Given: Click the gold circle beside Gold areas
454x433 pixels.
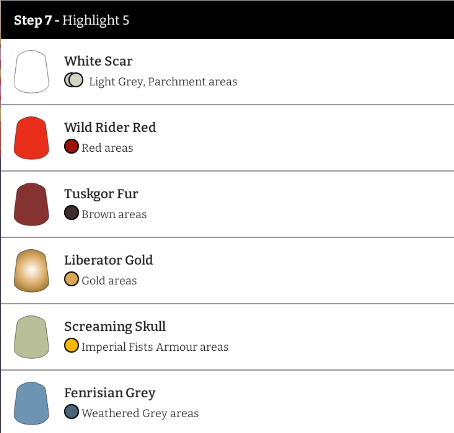Looking at the screenshot, I should point(71,279).
